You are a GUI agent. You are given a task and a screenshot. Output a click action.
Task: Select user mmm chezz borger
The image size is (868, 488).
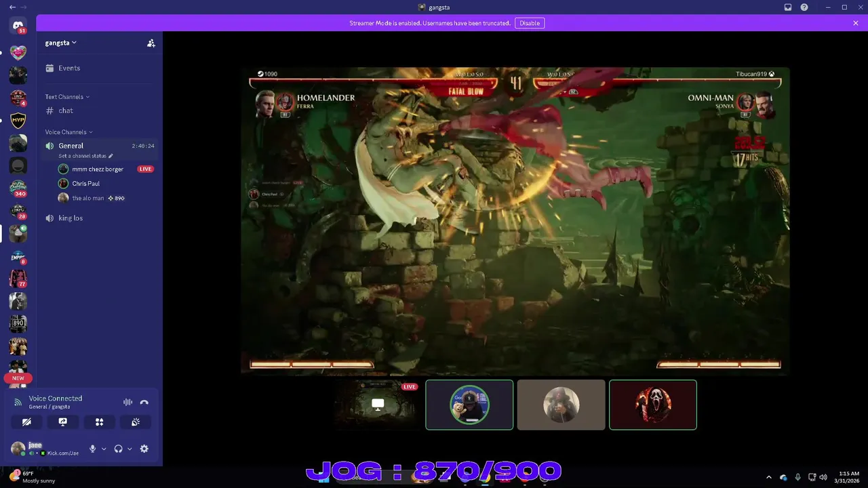(x=98, y=169)
